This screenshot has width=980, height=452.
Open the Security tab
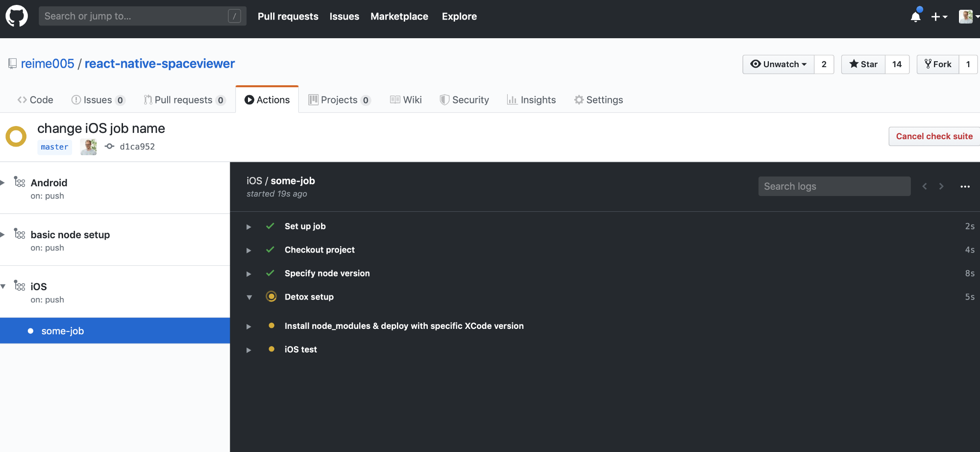[465, 100]
